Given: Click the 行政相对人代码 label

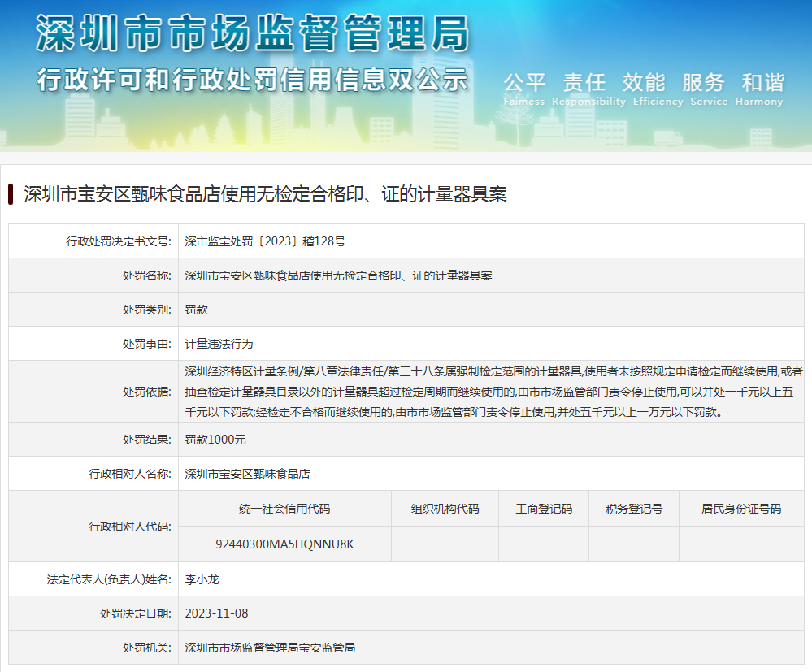Looking at the screenshot, I should coord(130,527).
